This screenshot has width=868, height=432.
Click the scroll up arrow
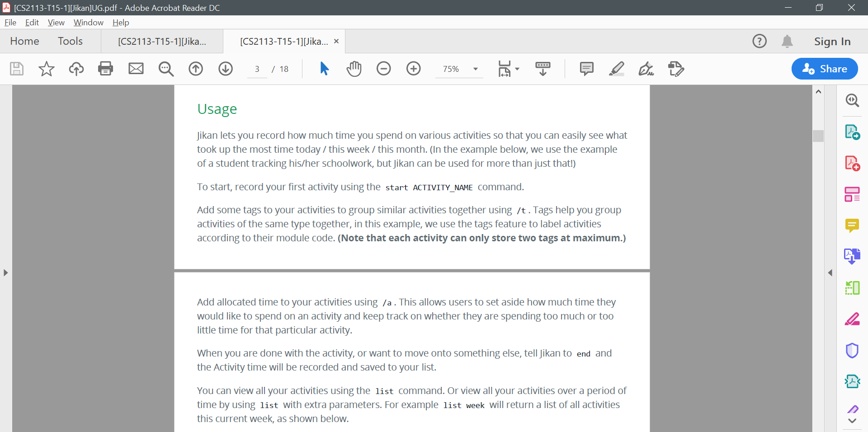[818, 92]
